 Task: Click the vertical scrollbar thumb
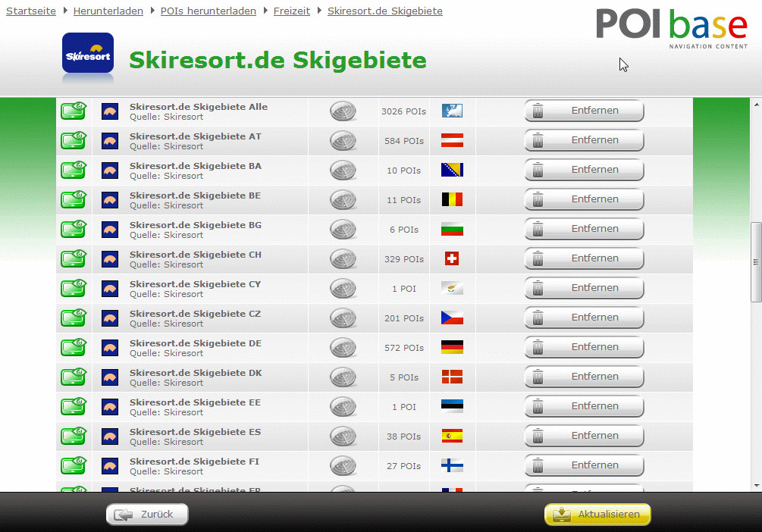click(756, 262)
